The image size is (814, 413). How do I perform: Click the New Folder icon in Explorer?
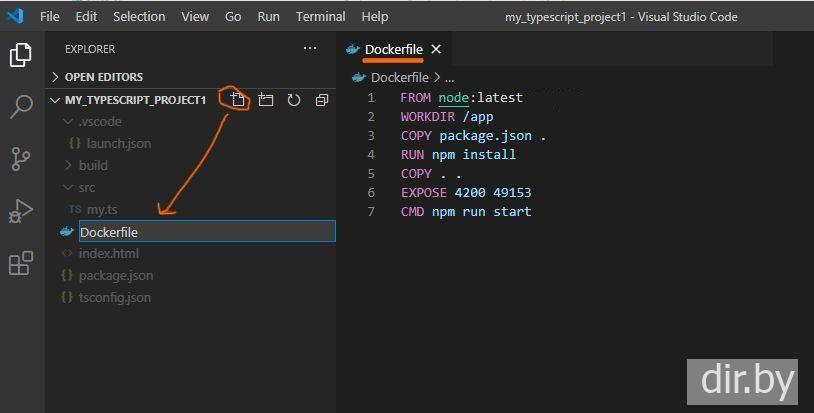coord(266,100)
